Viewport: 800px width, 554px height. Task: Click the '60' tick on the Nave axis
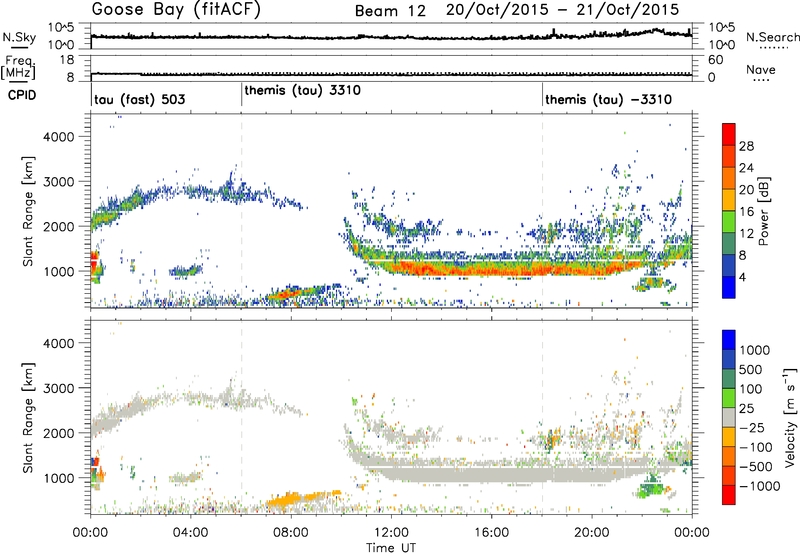pos(715,60)
